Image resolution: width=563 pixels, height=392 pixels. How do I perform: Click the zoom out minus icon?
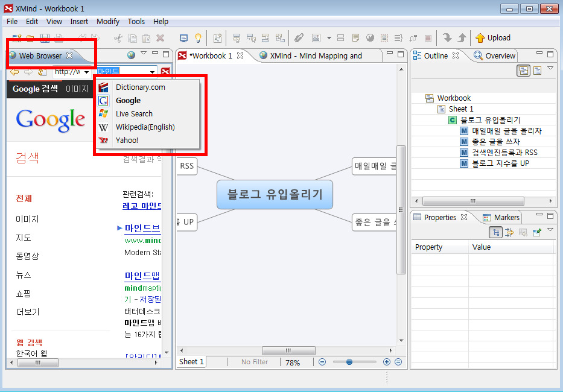[x=322, y=362]
